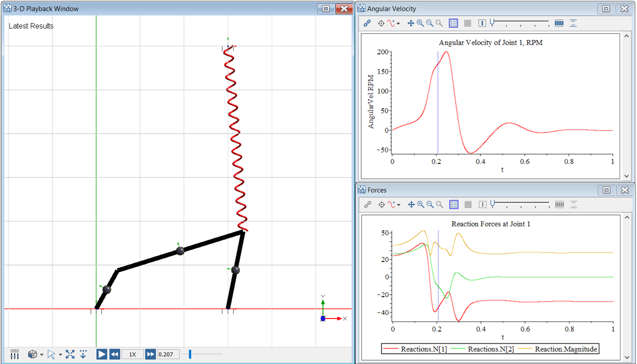Image resolution: width=637 pixels, height=364 pixels.
Task: Toggle legend display in Forces plot
Action: (x=454, y=205)
